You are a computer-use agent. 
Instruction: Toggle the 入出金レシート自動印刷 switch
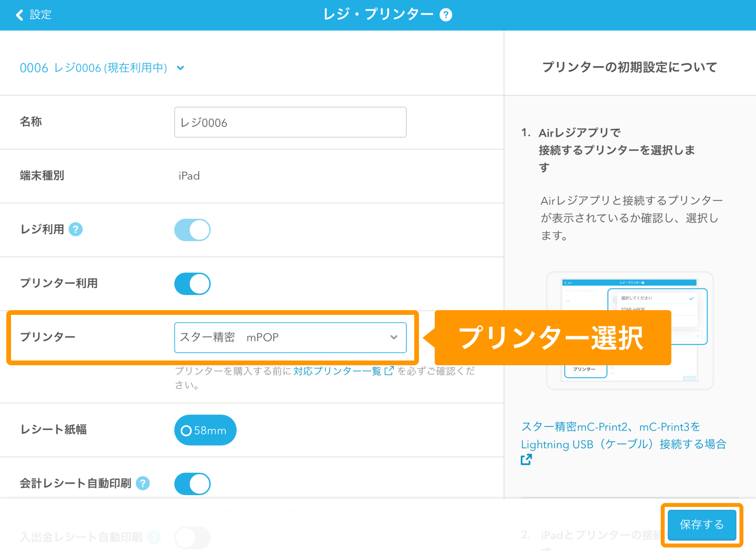tap(193, 537)
